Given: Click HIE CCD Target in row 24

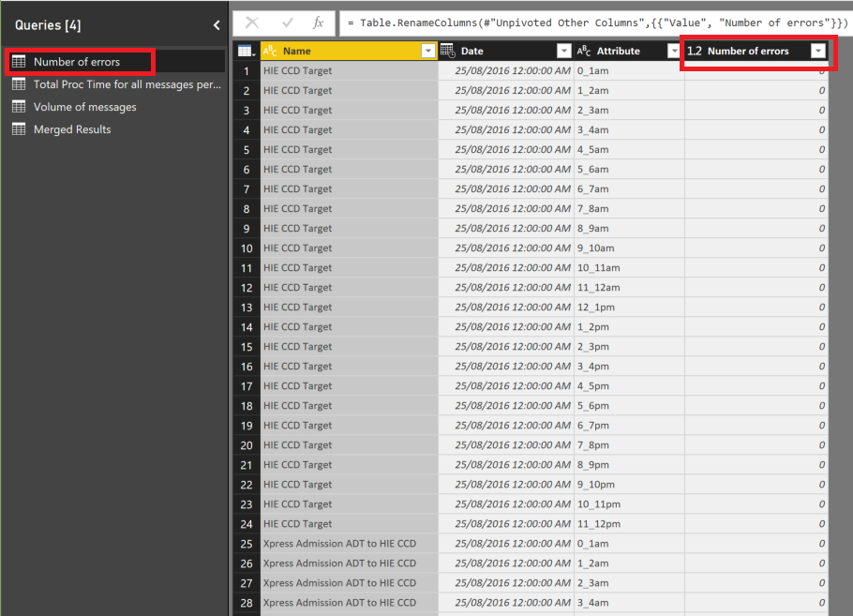Looking at the screenshot, I should [350, 524].
